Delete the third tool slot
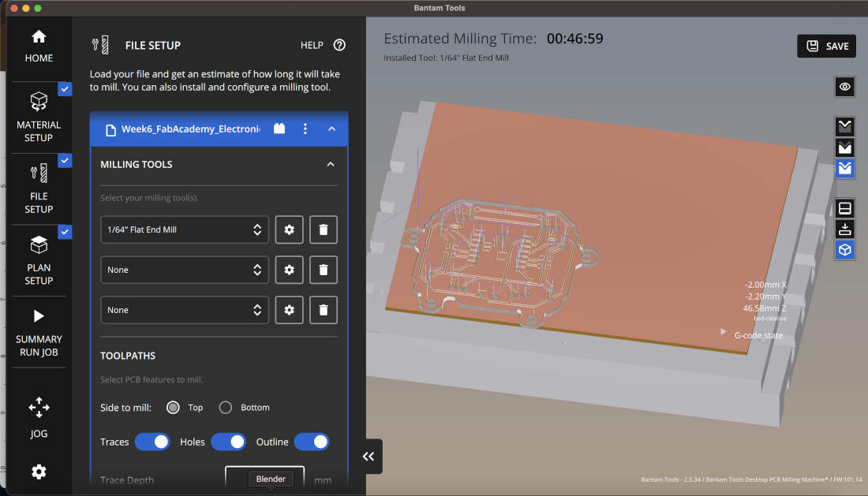The height and width of the screenshot is (496, 868). point(324,310)
